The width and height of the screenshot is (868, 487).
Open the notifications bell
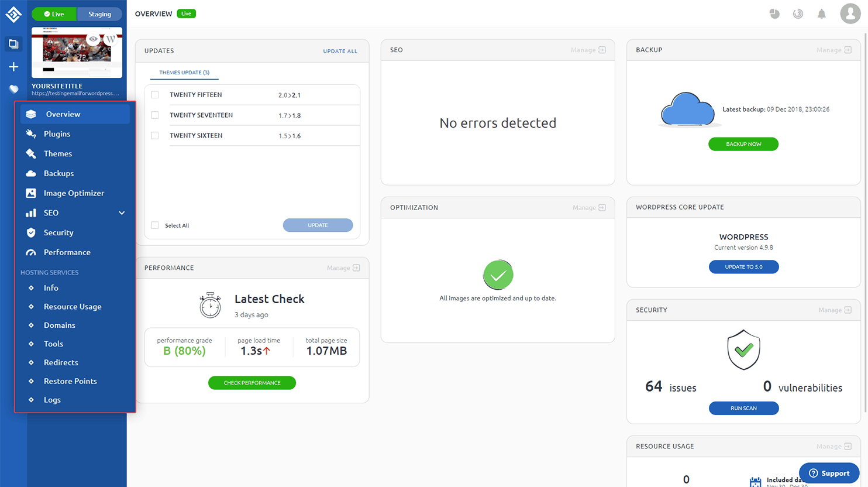(x=822, y=13)
